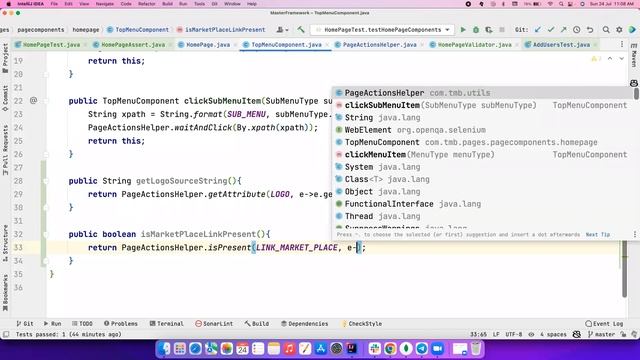Close the TopMenuComponent.java tab
Image resolution: width=640 pixels, height=360 pixels.
327,44
